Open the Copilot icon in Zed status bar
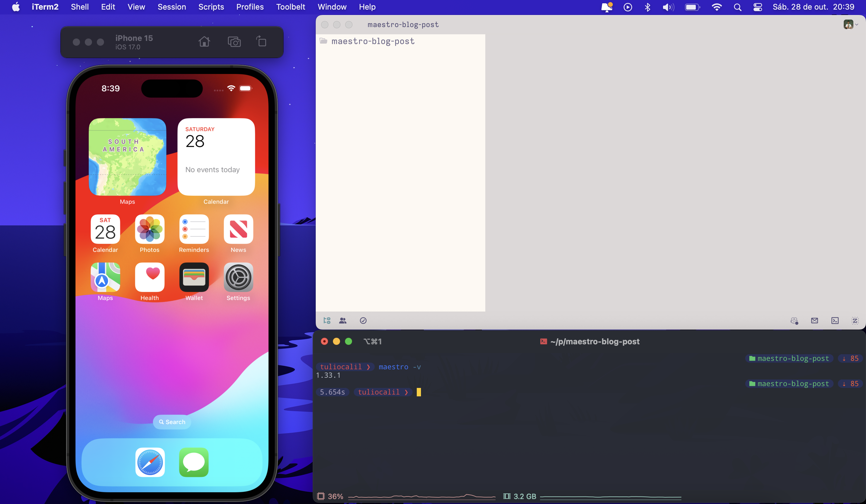The width and height of the screenshot is (866, 504). 794,321
